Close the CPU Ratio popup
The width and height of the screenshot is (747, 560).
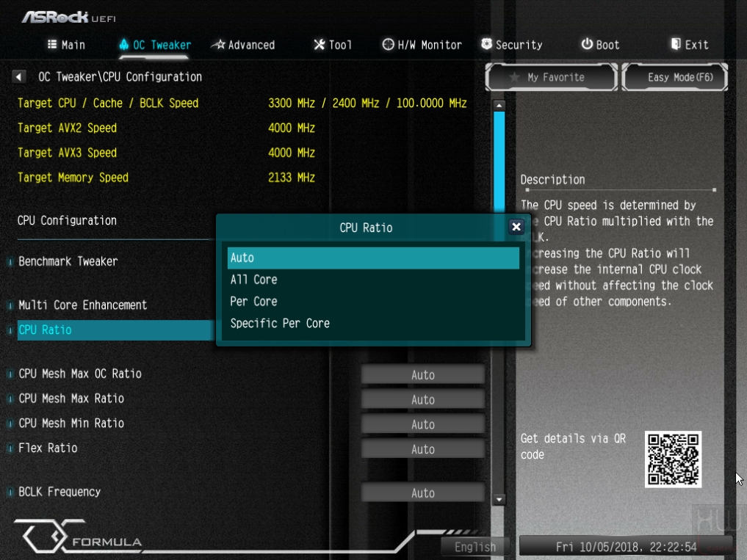pos(516,227)
